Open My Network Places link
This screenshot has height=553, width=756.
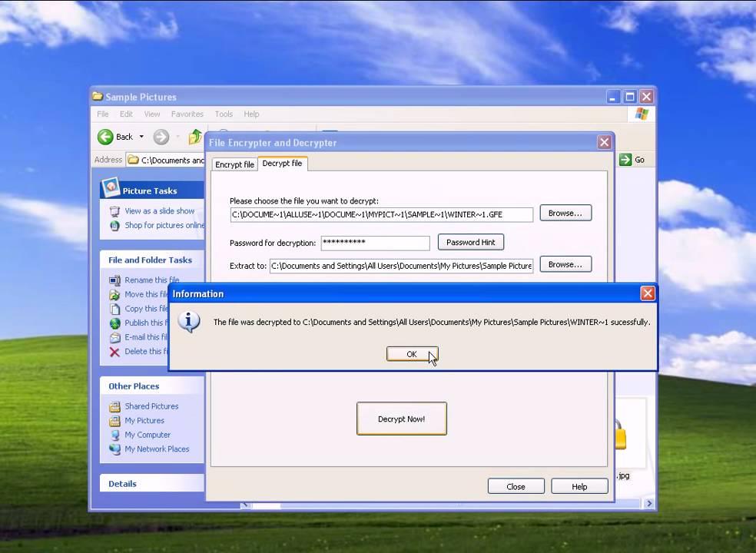click(157, 449)
